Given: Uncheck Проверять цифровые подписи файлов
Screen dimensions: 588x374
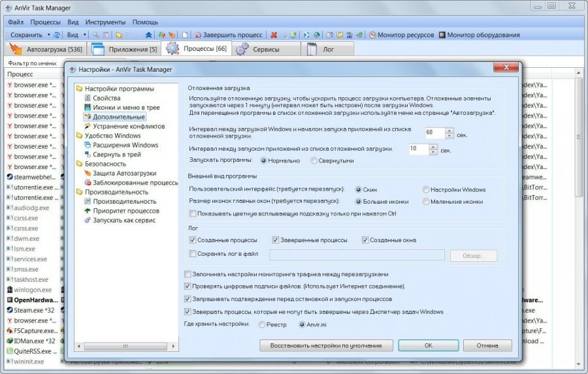Looking at the screenshot, I should pos(188,286).
